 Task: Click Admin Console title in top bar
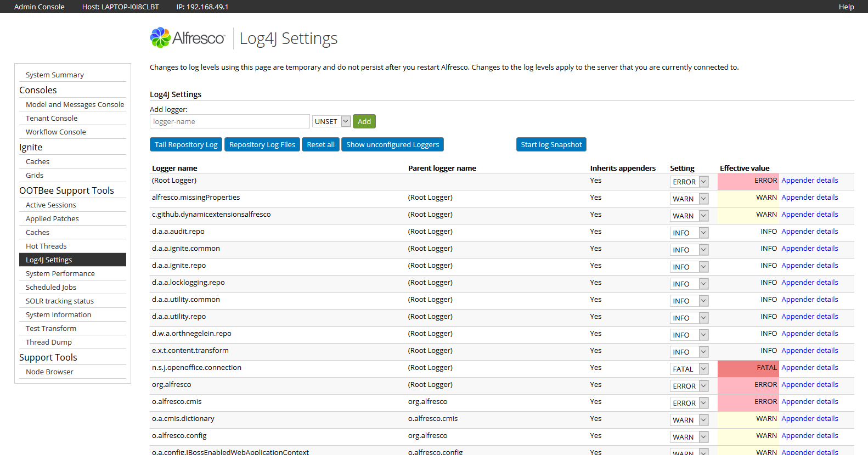(x=40, y=7)
